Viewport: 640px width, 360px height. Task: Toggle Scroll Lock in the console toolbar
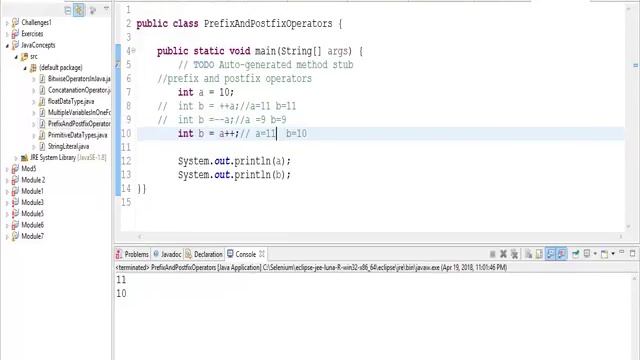539,254
